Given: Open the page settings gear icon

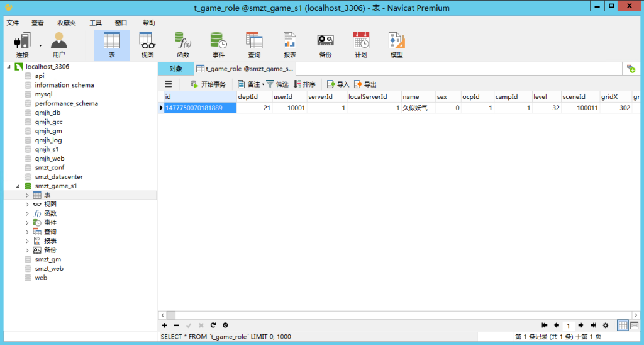Looking at the screenshot, I should (x=606, y=325).
